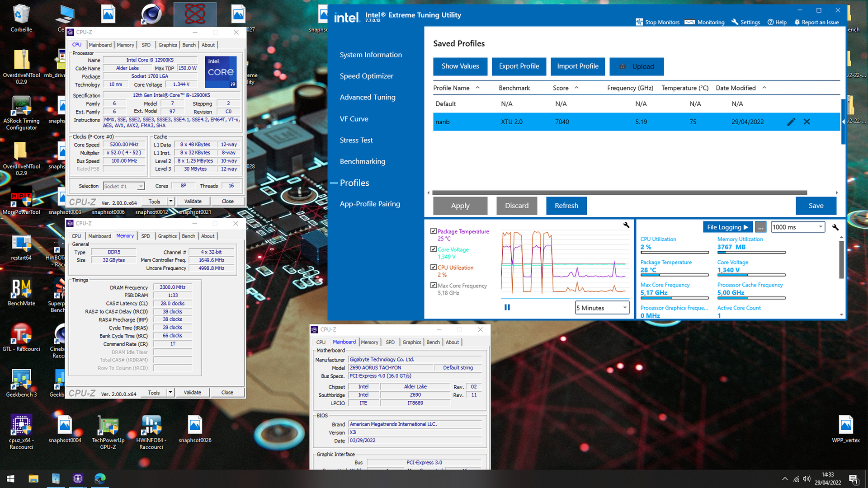The image size is (868, 488).
Task: Open the Geekbench 3 desktop icon
Action: coord(21,383)
